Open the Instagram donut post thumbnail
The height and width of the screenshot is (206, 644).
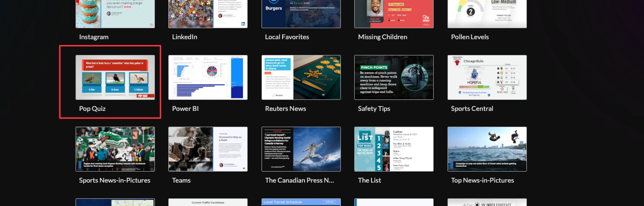(115, 14)
